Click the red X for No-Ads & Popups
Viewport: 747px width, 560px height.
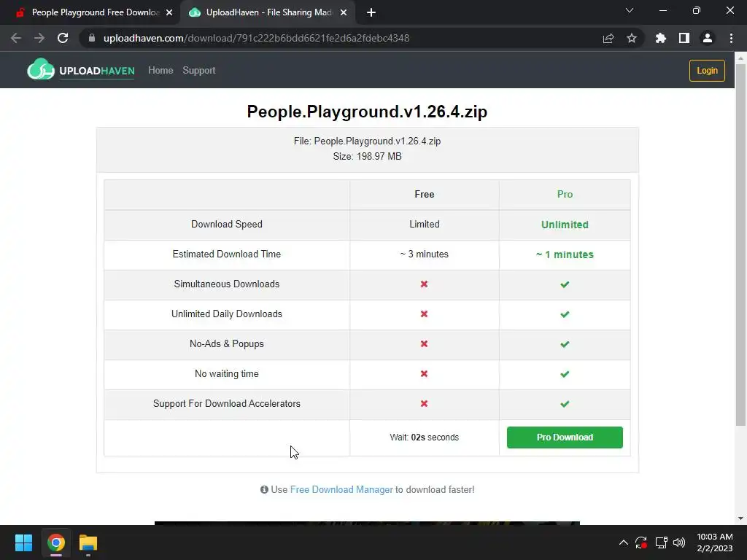tap(424, 344)
